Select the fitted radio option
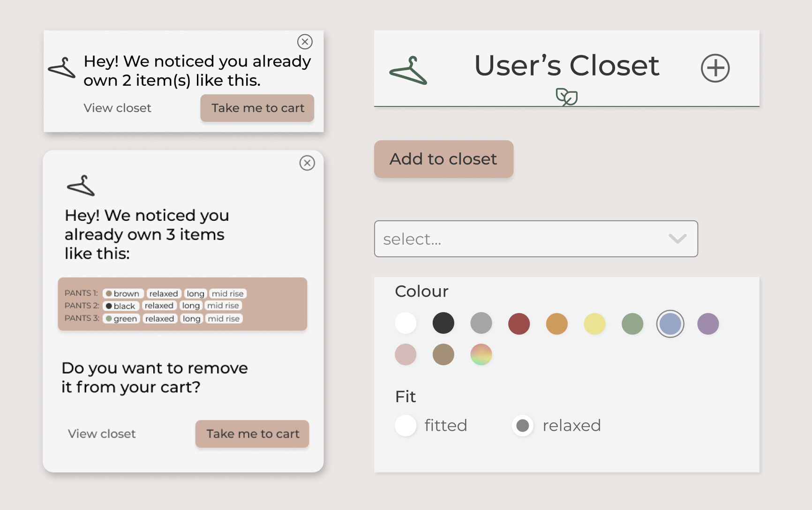Image resolution: width=812 pixels, height=510 pixels. (406, 426)
